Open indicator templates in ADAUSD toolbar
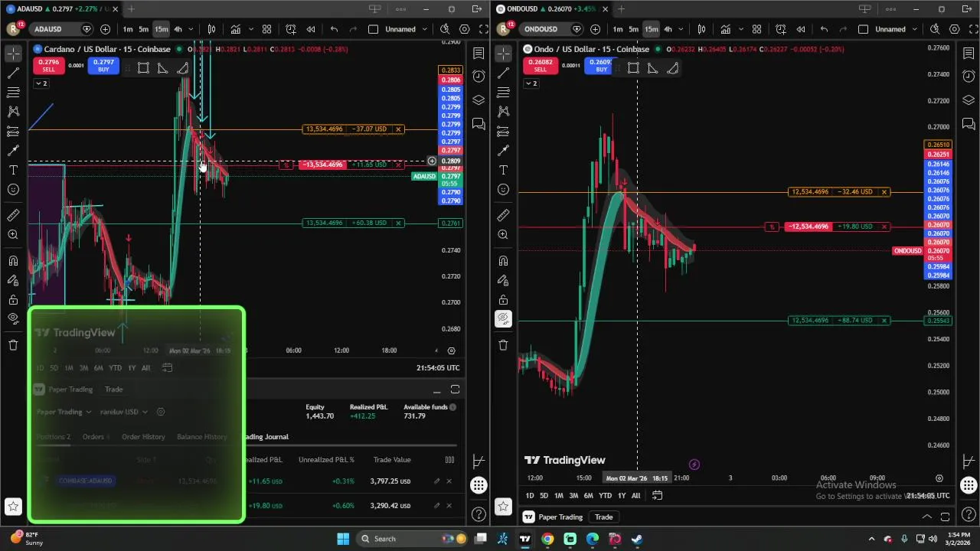 [x=266, y=29]
